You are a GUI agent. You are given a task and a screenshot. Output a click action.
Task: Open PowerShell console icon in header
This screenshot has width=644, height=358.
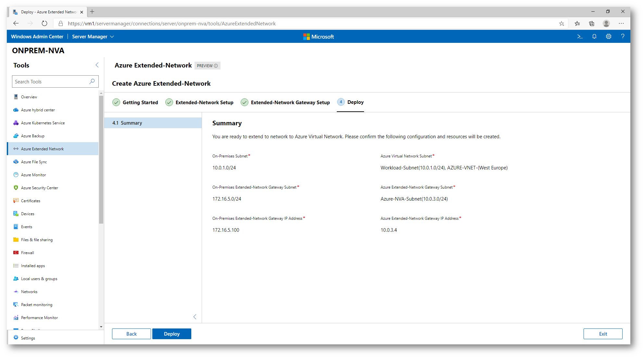point(580,36)
